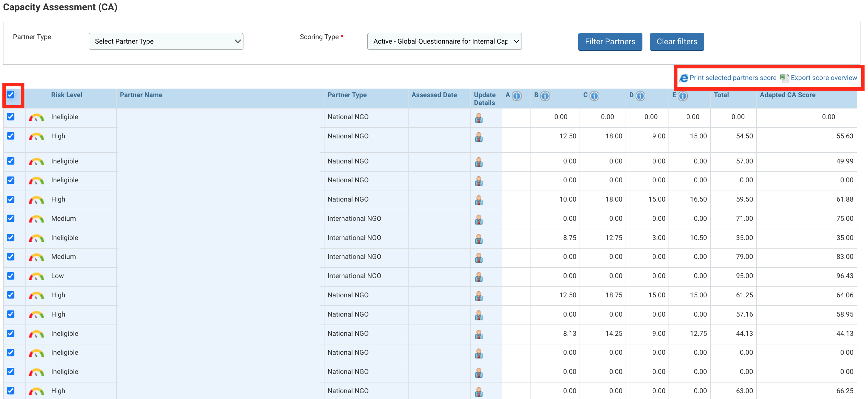This screenshot has height=399, width=868.
Task: Uncheck the row with total 44.13
Action: (x=11, y=333)
